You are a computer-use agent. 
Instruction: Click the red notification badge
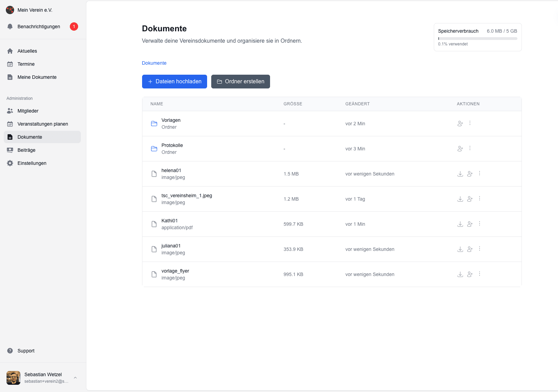[74, 27]
